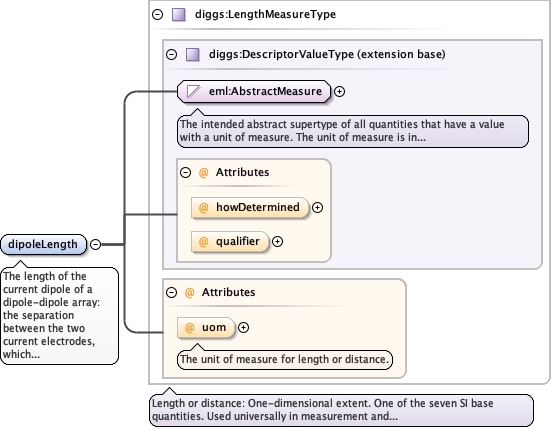Collapse the dipoleLength element node
Viewport: 552px width, 430px height.
95,244
